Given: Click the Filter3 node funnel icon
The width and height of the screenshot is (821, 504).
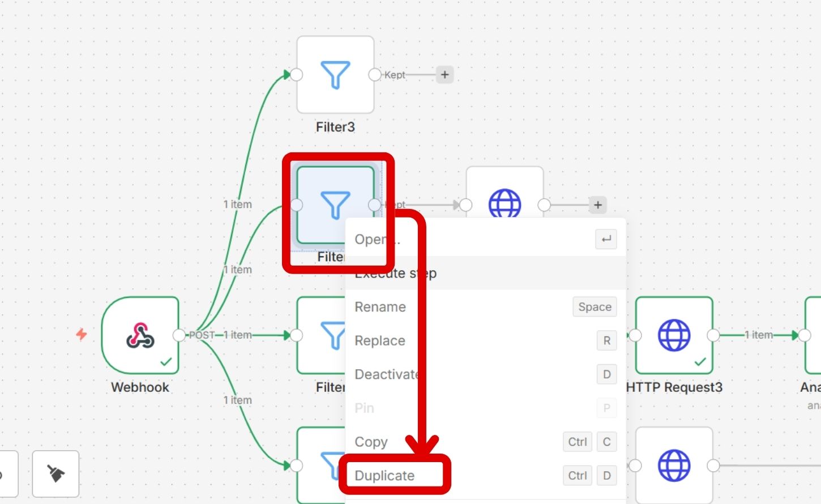Looking at the screenshot, I should 335,75.
